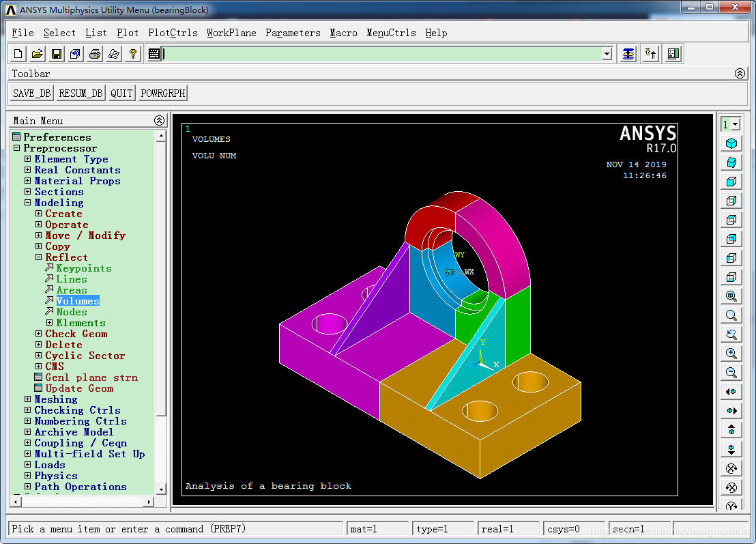Click the POWRGRPH button
The image size is (756, 544).
click(163, 93)
